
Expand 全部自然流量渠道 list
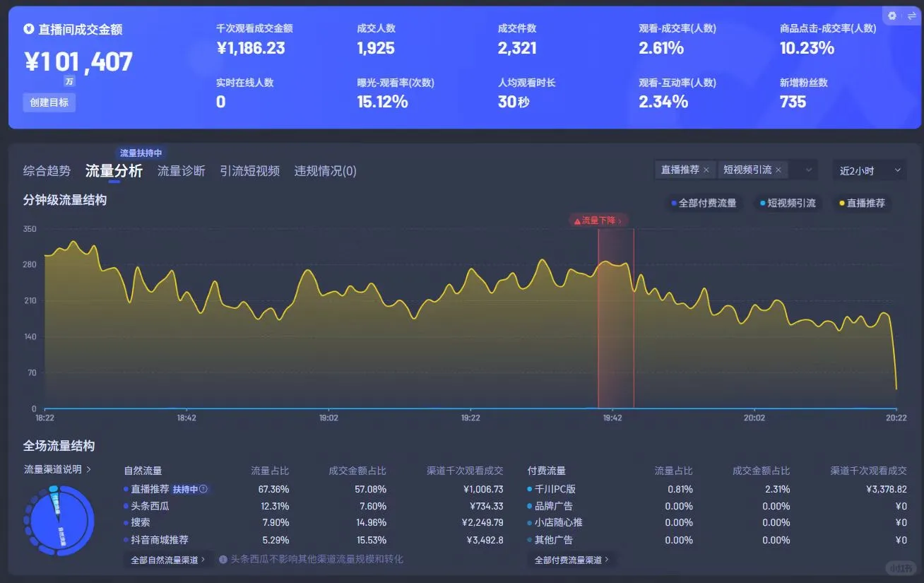click(x=168, y=559)
